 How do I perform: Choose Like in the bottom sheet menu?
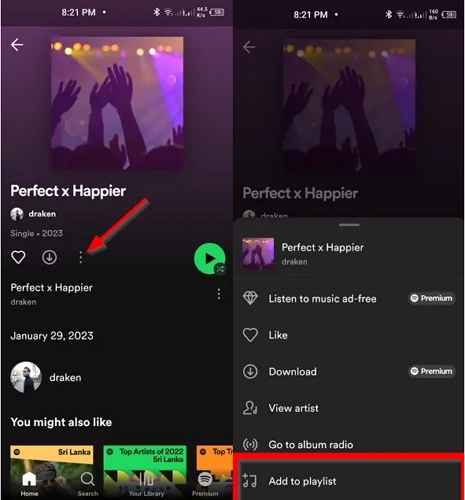(x=349, y=335)
